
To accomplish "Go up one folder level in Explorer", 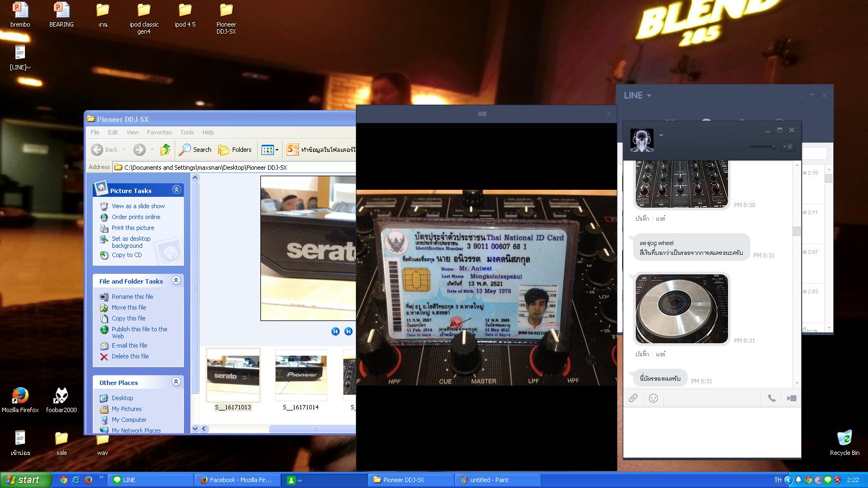I will tap(165, 150).
